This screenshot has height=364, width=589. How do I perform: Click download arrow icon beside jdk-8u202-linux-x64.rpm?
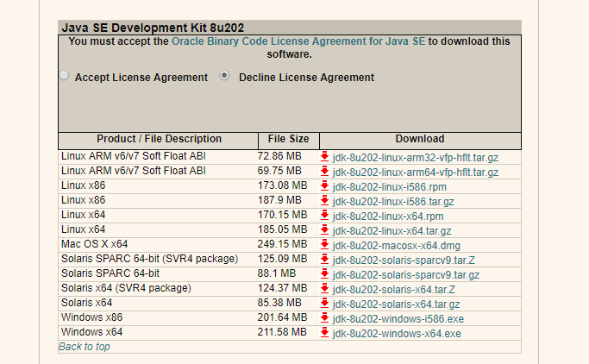(324, 216)
